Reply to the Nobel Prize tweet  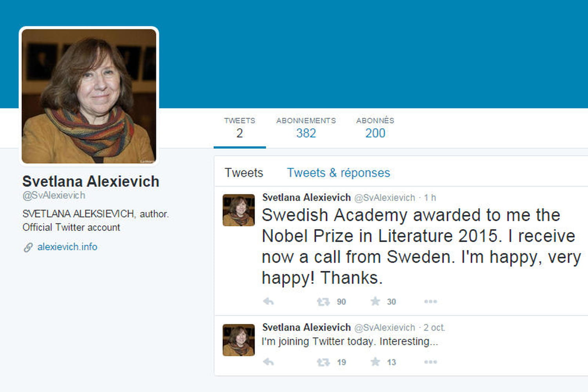pos(268,302)
